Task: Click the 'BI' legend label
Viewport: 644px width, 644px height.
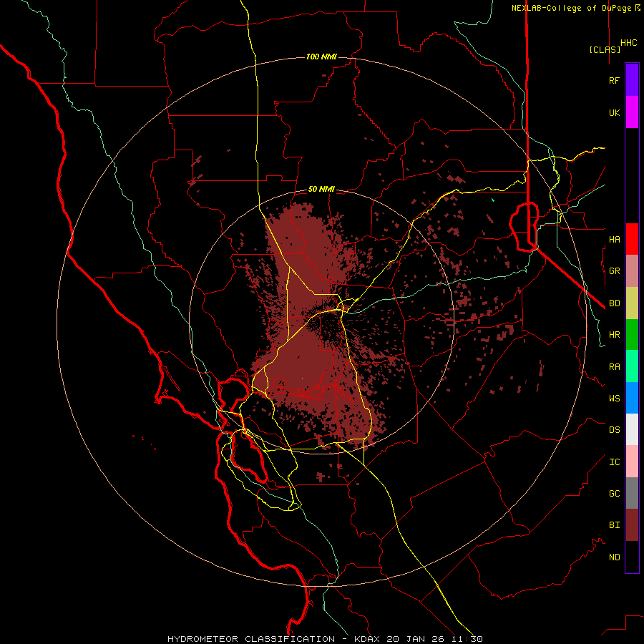Action: click(x=614, y=525)
